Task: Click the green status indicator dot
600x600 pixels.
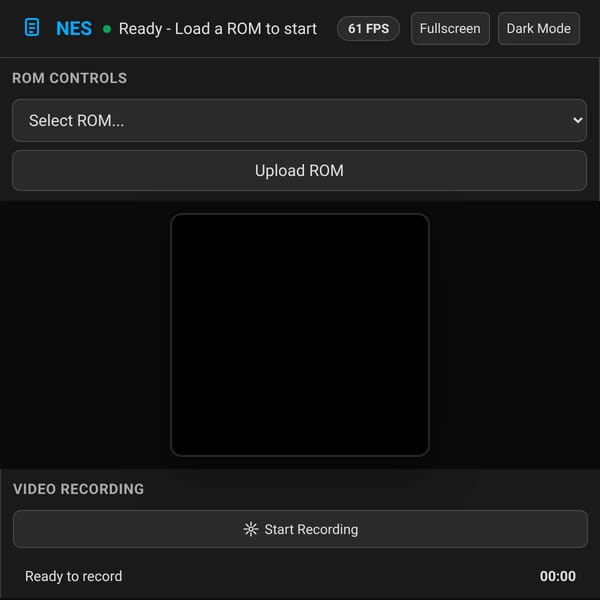Action: tap(107, 29)
